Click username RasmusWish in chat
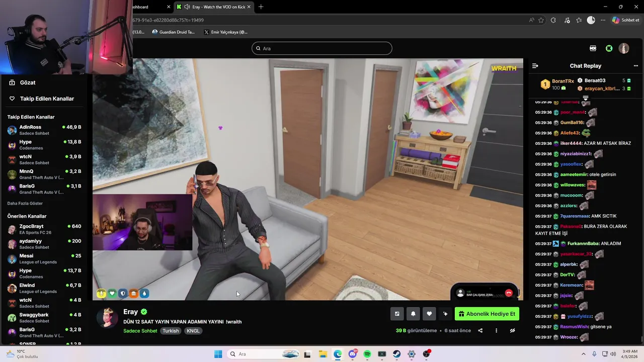The image size is (644, 362). [574, 327]
